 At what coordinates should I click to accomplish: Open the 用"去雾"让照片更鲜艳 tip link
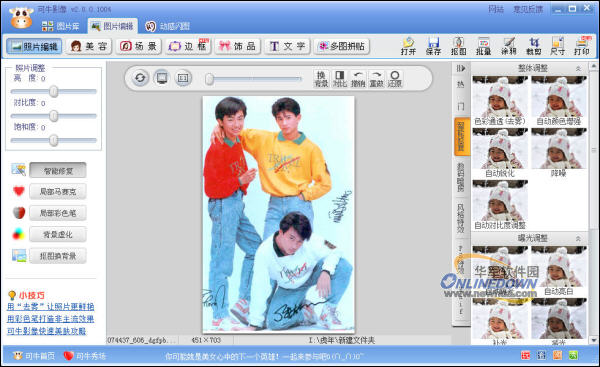(x=50, y=307)
